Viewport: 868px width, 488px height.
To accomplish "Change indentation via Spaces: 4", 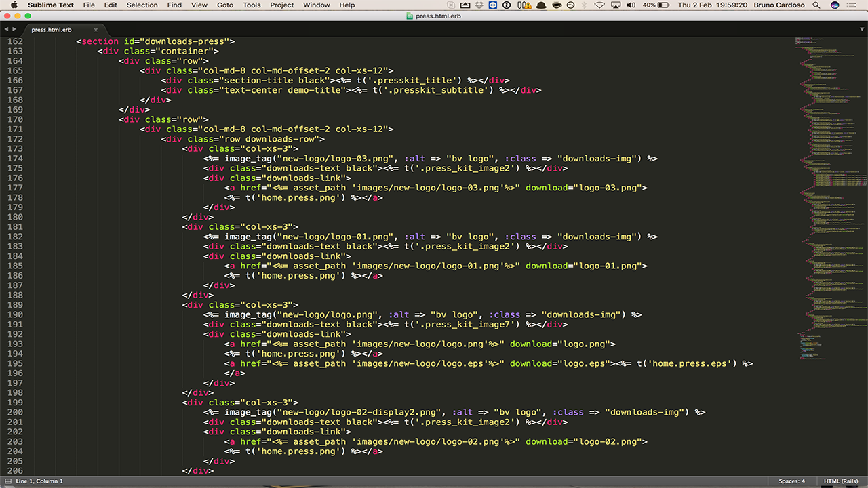I will (x=791, y=481).
